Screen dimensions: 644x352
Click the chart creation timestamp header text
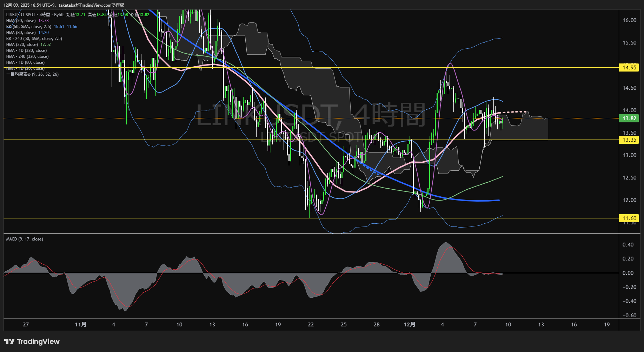click(x=64, y=5)
